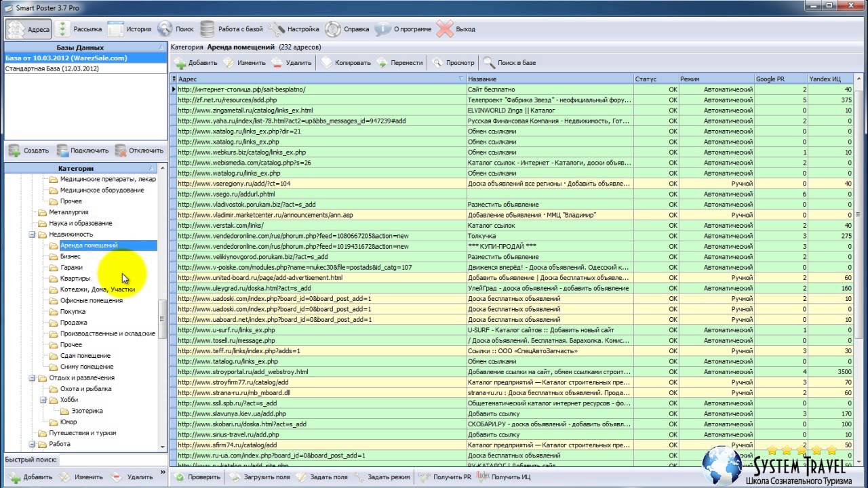
Task: Collapse the Недвижимость tree node
Action: tap(32, 235)
